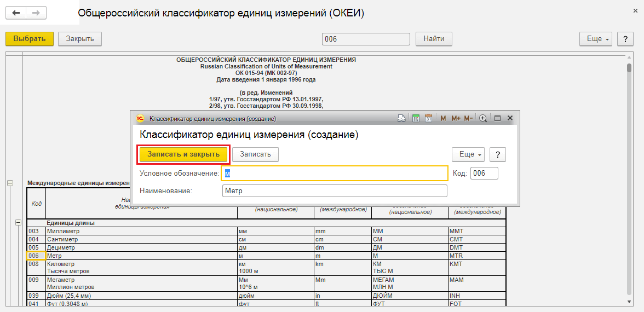
Task: Select the Метр row name cell
Action: [x=141, y=256]
